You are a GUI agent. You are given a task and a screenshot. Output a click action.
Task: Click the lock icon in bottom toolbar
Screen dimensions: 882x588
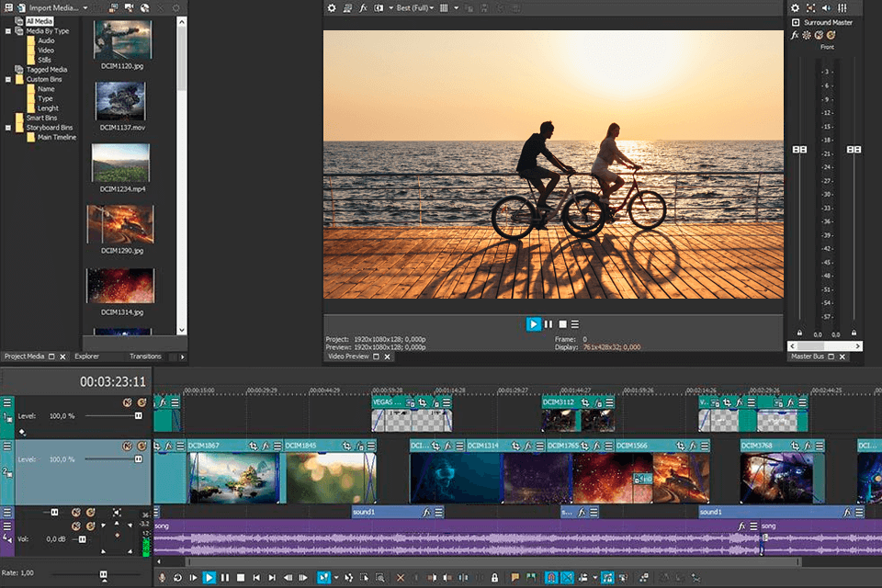pos(494,577)
